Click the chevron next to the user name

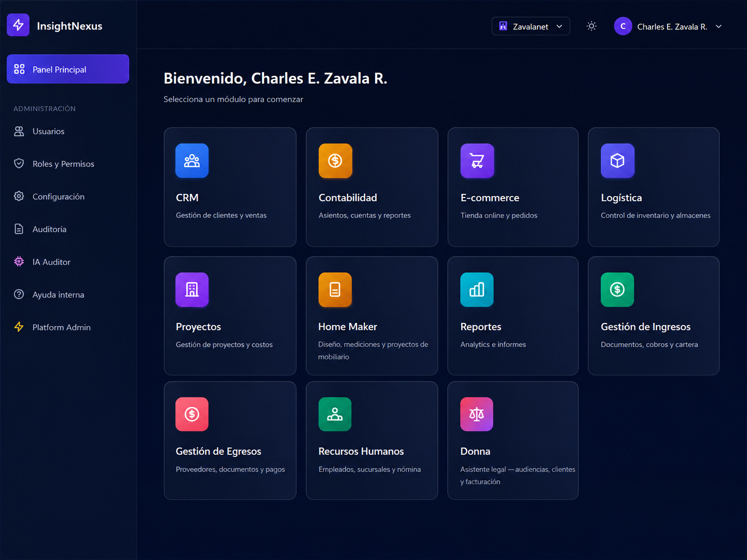pos(719,26)
